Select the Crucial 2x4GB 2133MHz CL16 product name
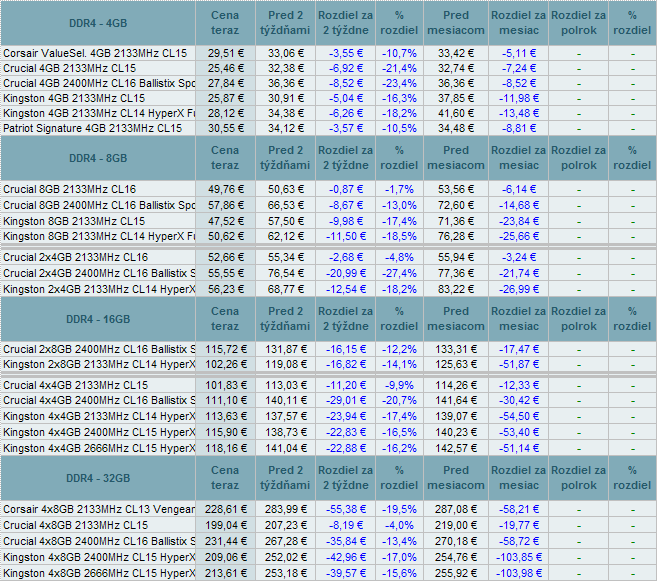The image size is (657, 581). click(75, 257)
